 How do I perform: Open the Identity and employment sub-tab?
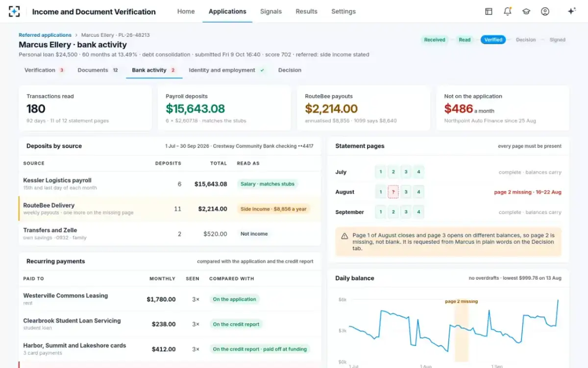pyautogui.click(x=227, y=70)
